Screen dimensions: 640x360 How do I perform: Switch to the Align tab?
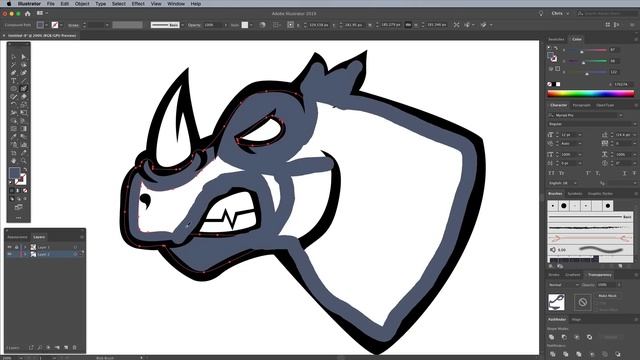576,320
